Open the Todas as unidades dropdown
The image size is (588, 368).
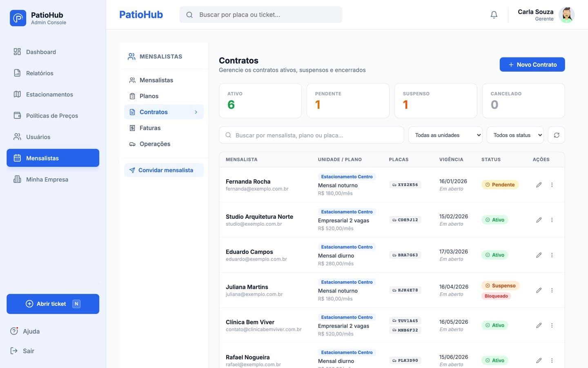[x=445, y=135]
